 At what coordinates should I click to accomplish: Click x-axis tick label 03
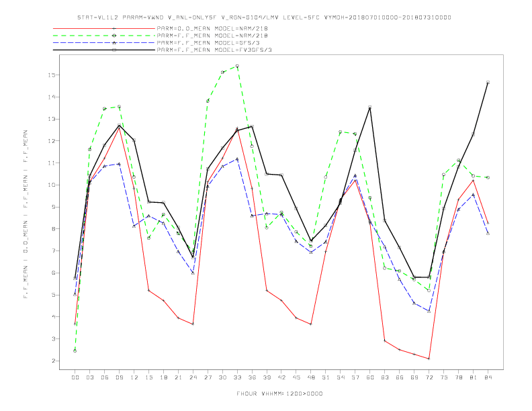tap(89, 377)
